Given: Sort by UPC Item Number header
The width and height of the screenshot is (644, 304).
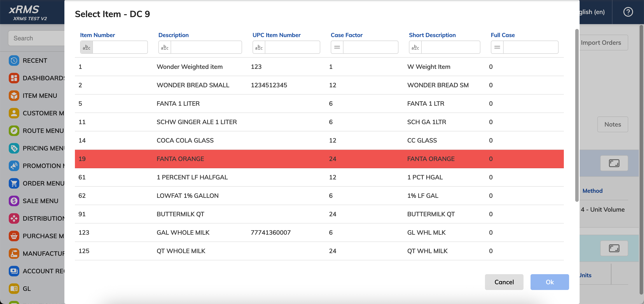Looking at the screenshot, I should point(276,35).
